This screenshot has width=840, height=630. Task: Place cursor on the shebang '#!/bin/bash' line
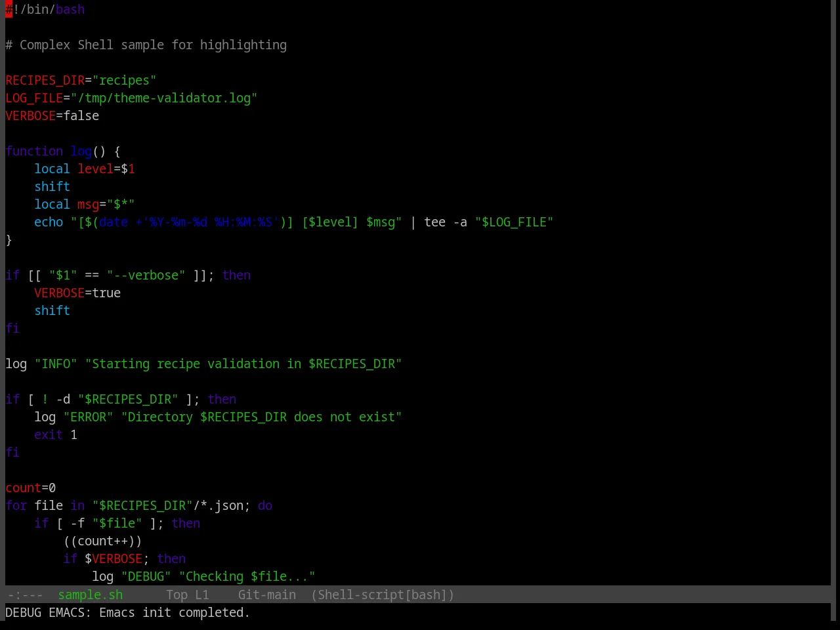(45, 9)
